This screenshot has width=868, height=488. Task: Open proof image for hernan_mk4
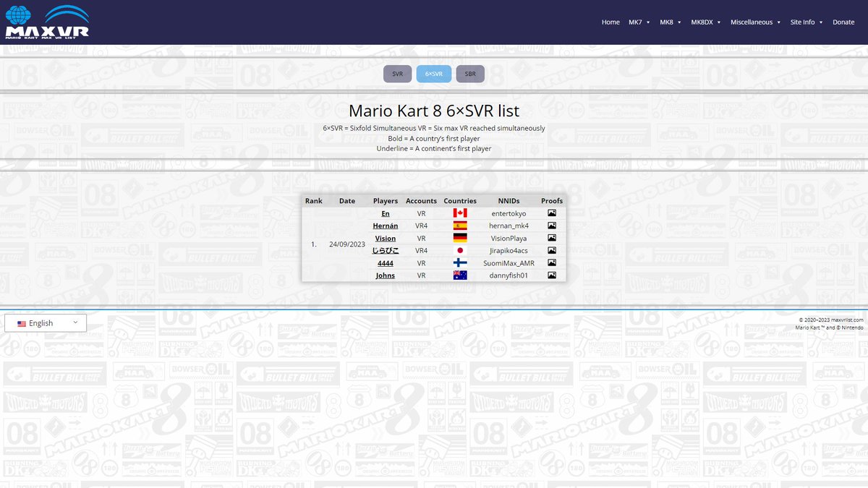pyautogui.click(x=552, y=226)
